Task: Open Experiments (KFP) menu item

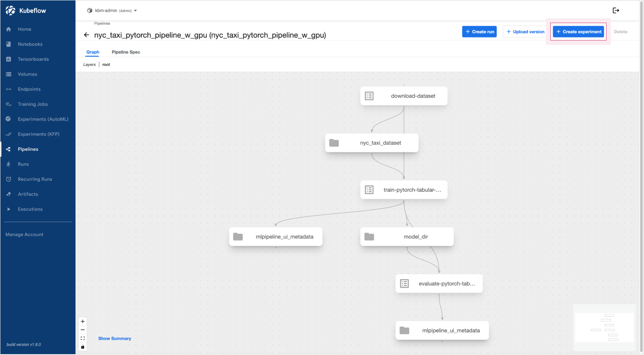Action: 38,134
